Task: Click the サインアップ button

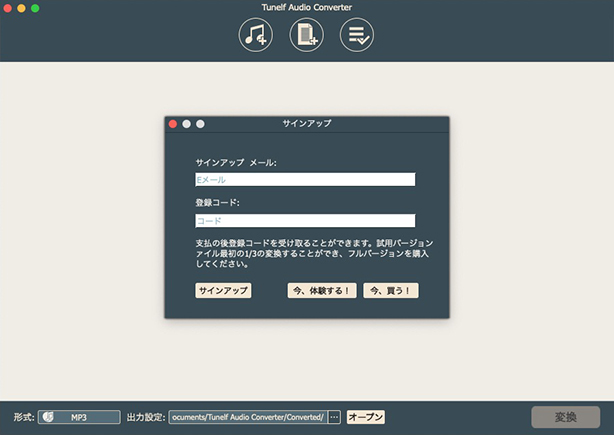Action: point(223,291)
